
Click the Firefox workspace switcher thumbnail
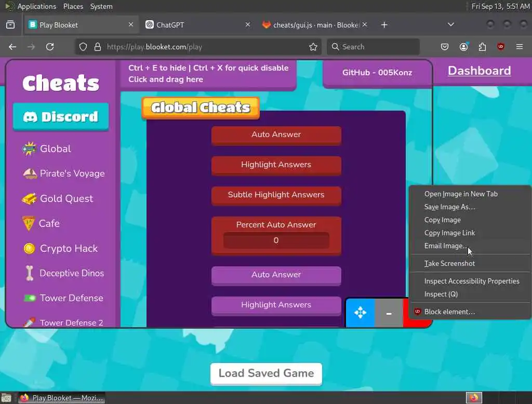(x=474, y=397)
